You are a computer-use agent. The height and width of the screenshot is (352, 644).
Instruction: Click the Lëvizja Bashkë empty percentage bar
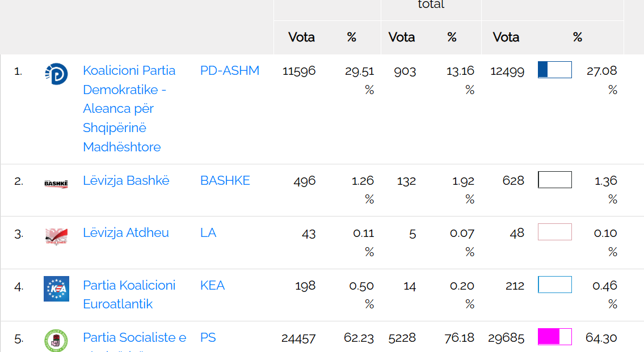[554, 180]
